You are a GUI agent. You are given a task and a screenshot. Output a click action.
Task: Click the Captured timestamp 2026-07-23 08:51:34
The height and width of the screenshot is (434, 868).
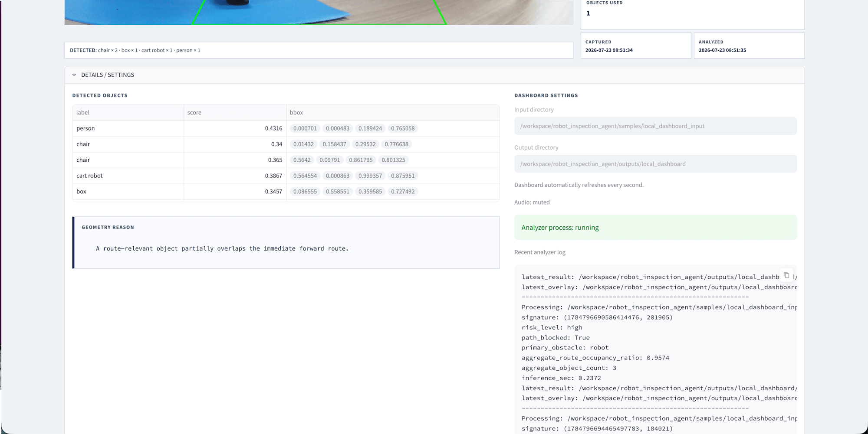(x=609, y=50)
